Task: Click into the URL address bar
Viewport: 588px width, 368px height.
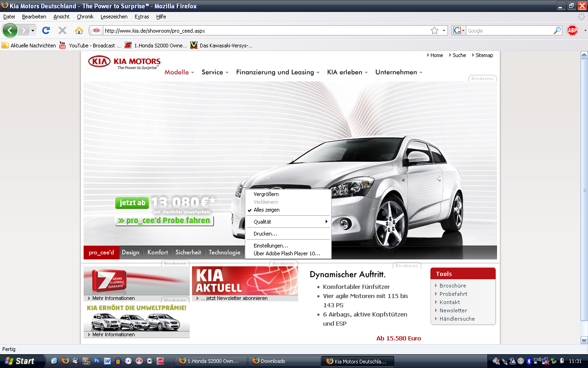Action: [x=266, y=31]
